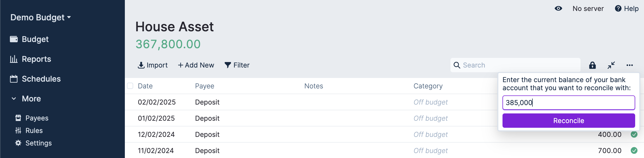
Task: Check the select-all transactions checkbox
Action: 130,86
